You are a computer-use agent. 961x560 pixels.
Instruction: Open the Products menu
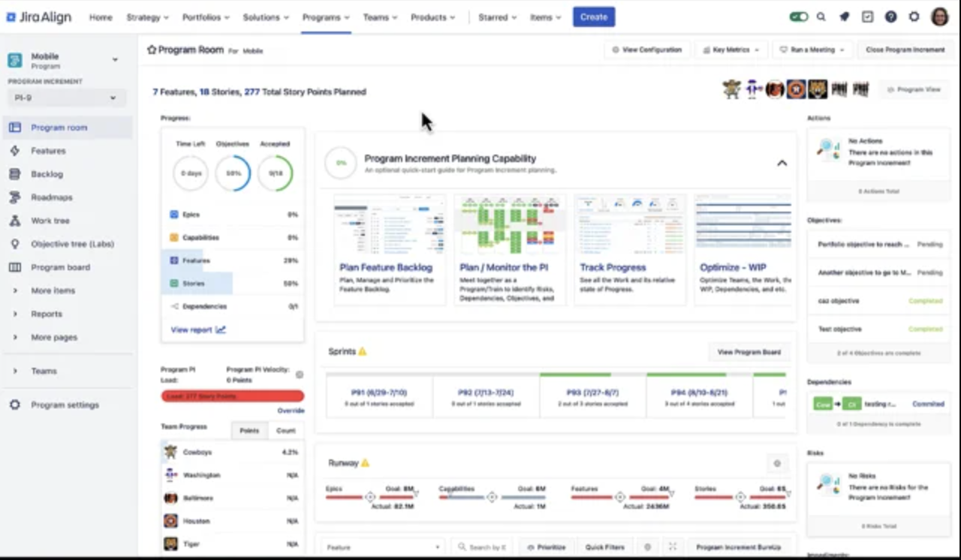pos(433,17)
